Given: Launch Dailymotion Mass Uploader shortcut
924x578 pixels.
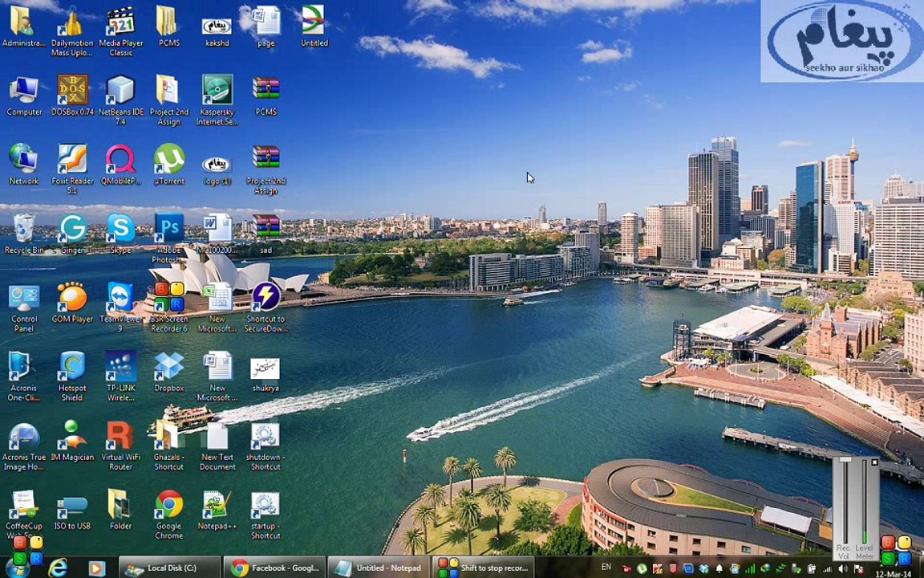Looking at the screenshot, I should (x=72, y=31).
